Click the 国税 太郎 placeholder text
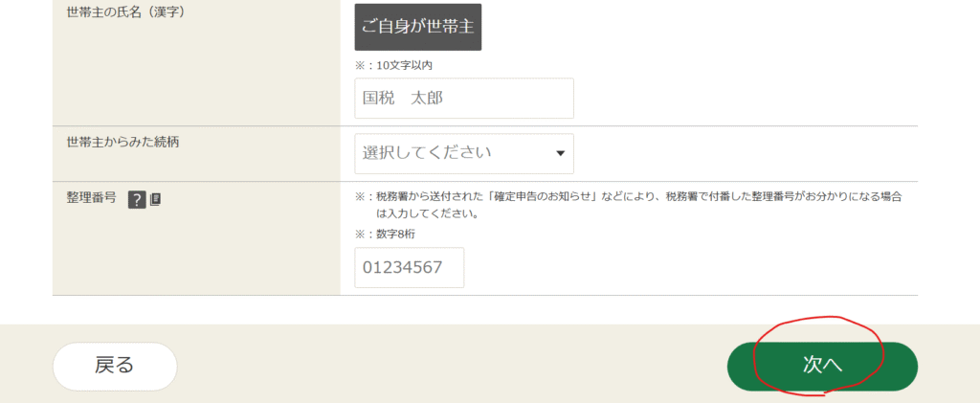The height and width of the screenshot is (403, 980). 403,99
